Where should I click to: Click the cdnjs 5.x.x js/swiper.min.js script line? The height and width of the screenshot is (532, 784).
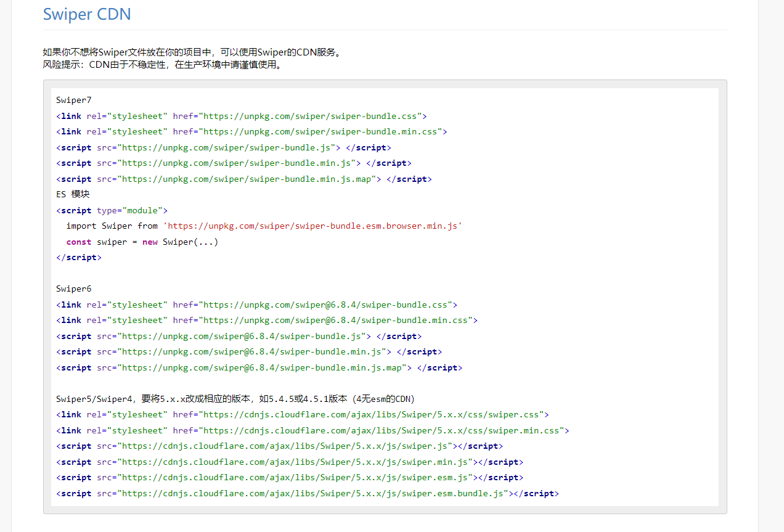[290, 462]
